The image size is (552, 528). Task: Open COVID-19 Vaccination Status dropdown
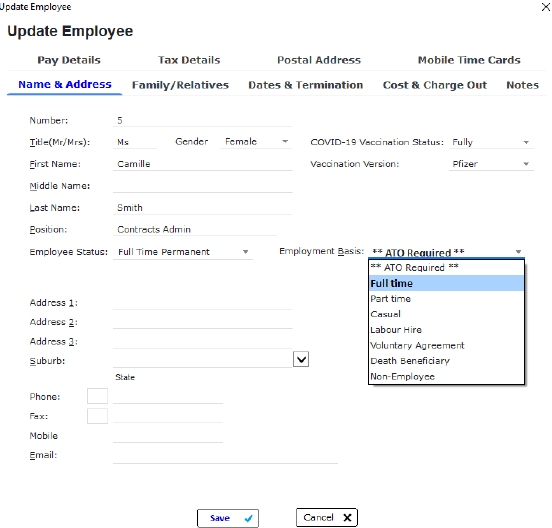tap(491, 142)
